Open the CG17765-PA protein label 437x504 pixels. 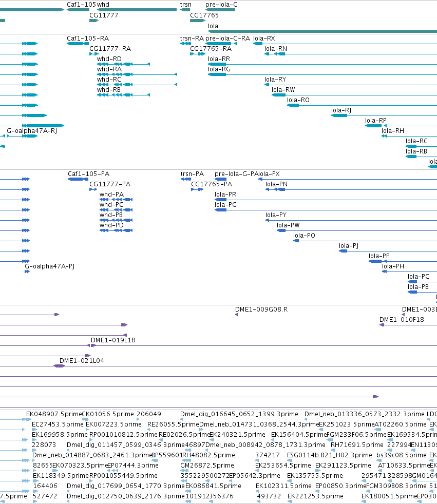212,184
